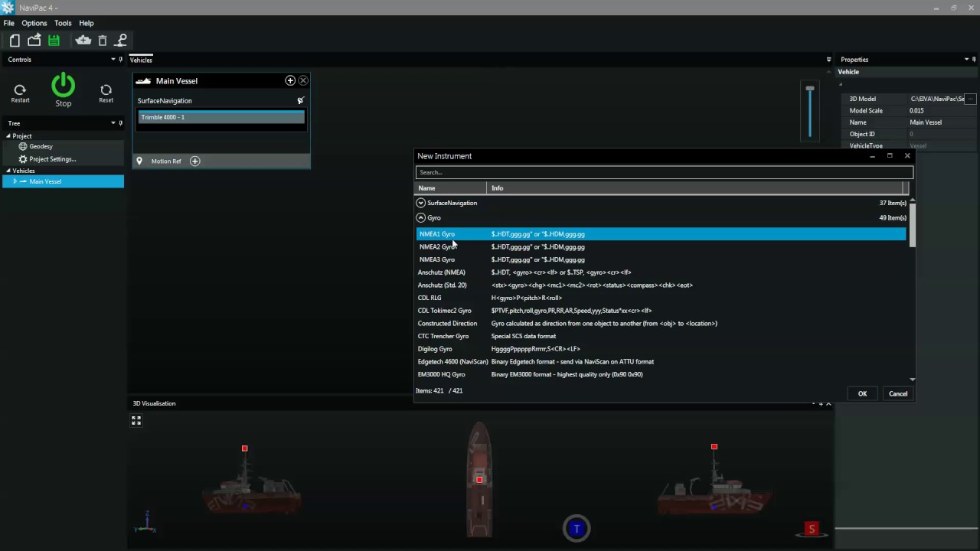Click the Open project folder icon
Screen dimensions: 980x551
[x=34, y=41]
